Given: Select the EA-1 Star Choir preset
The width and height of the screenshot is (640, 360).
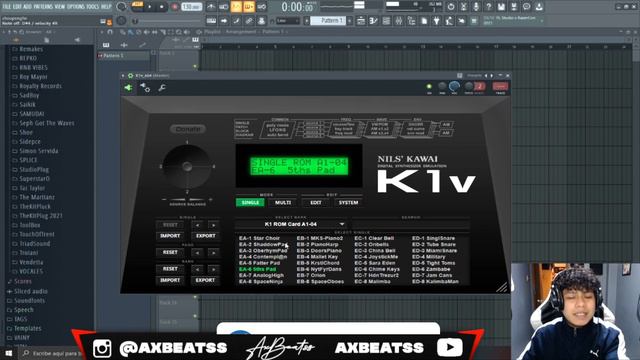Looking at the screenshot, I should click(x=260, y=238).
